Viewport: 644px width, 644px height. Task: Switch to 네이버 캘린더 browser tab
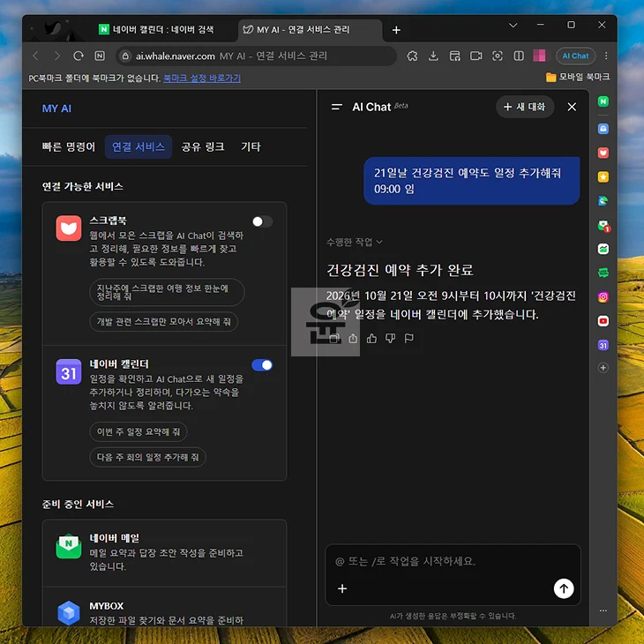[161, 30]
